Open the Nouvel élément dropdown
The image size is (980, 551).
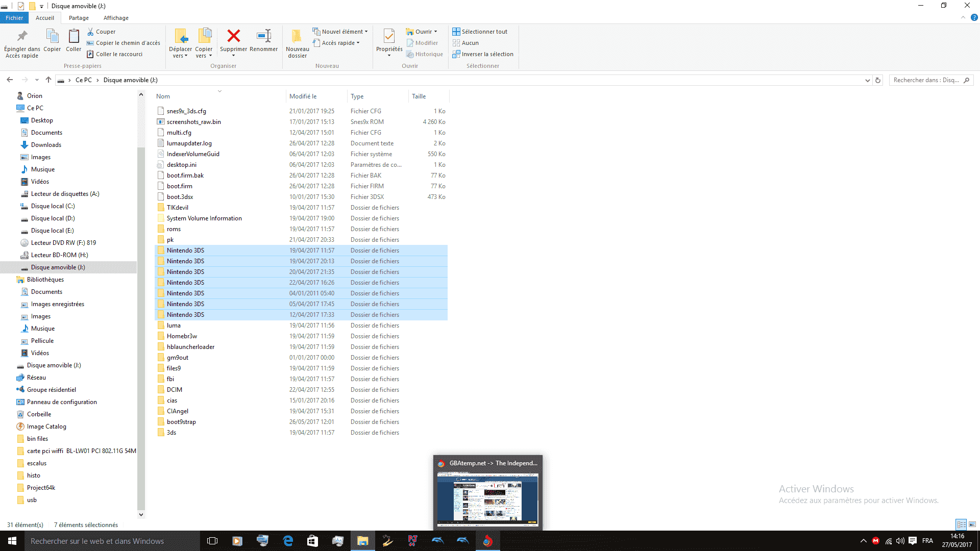point(340,32)
